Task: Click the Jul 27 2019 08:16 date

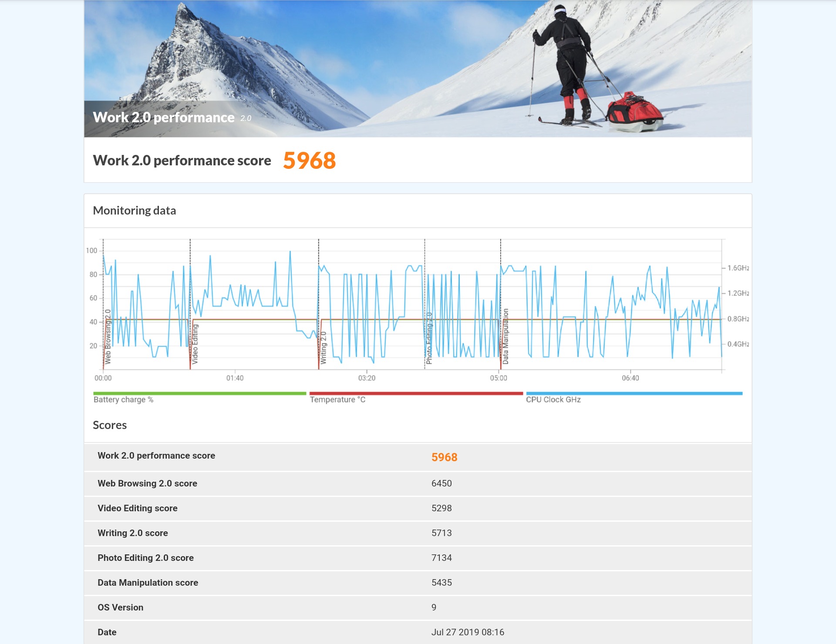Action: click(x=468, y=632)
